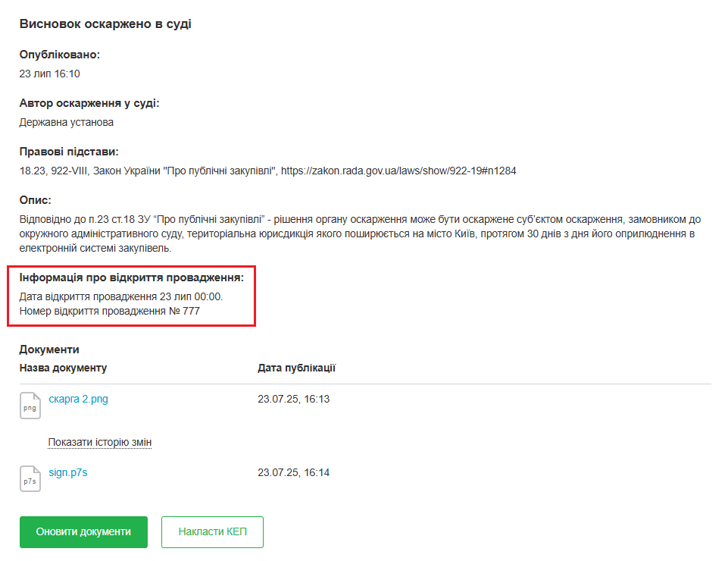Click the Назва документу column header
728x561 pixels.
[63, 368]
